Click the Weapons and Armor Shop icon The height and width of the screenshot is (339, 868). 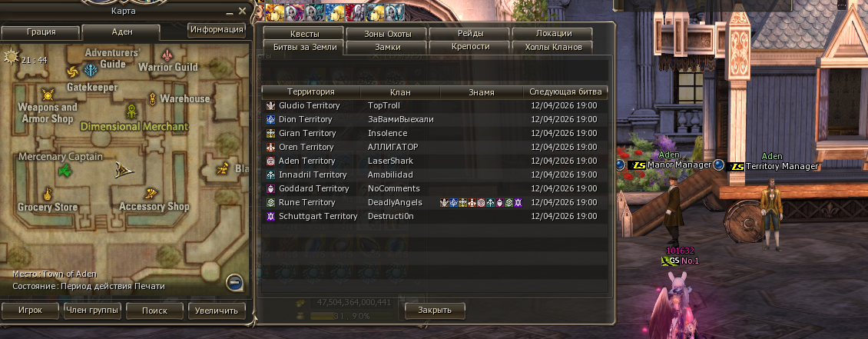coord(47,94)
